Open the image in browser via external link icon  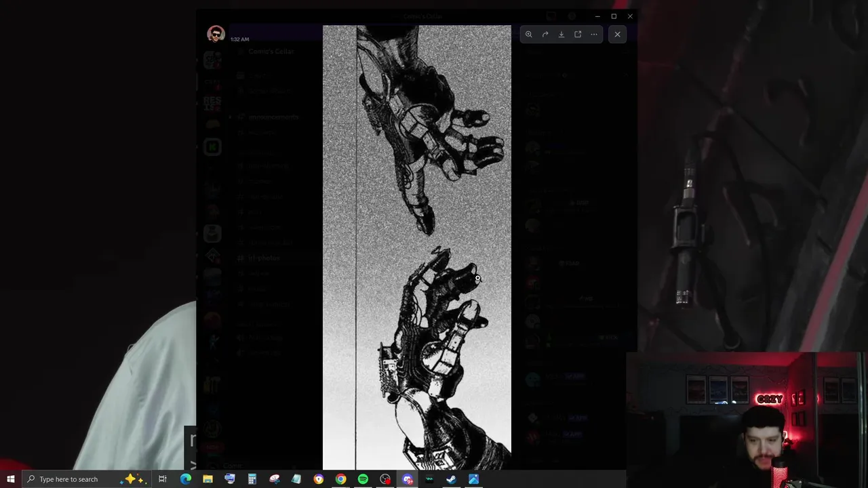click(578, 35)
